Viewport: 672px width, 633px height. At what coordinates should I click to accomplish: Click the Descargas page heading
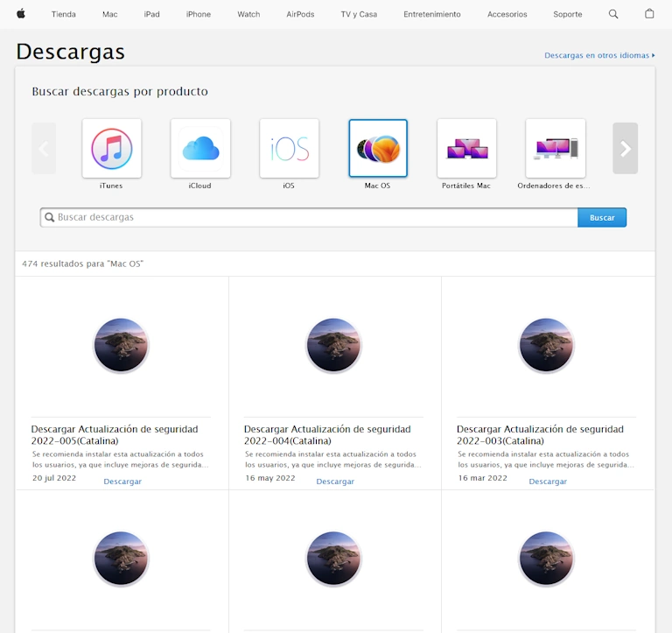70,52
